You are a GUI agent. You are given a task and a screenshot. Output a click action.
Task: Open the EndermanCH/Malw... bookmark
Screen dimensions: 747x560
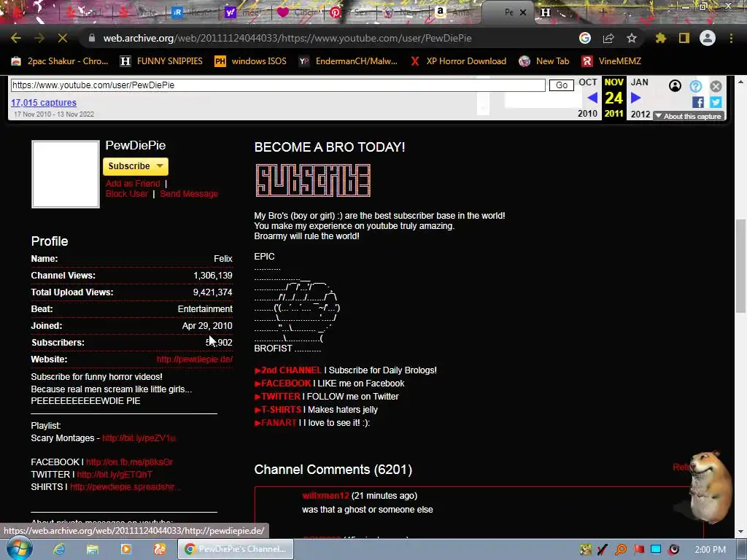point(348,61)
